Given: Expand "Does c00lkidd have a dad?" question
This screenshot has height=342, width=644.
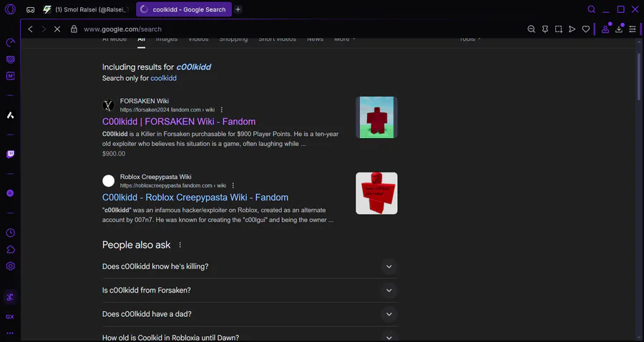Looking at the screenshot, I should [x=250, y=314].
